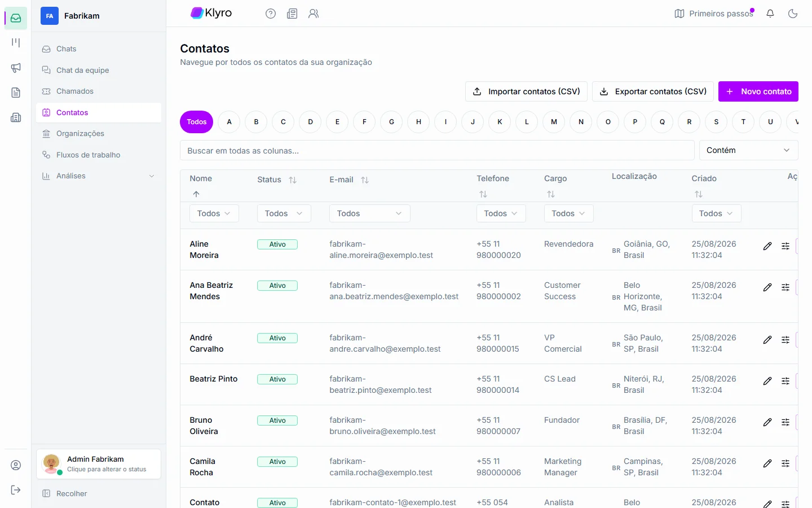Click Importar contatos (CSV)
This screenshot has width=812, height=508.
click(x=526, y=91)
